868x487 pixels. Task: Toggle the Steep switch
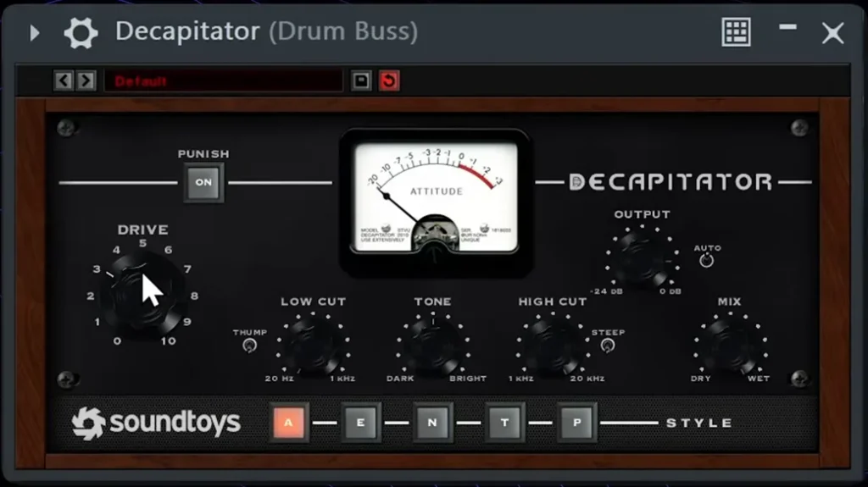[607, 346]
